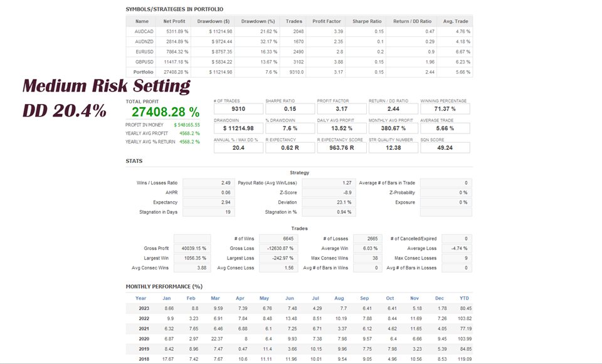The height and width of the screenshot is (364, 602).
Task: Click the Gross Profit value field
Action: (193, 249)
